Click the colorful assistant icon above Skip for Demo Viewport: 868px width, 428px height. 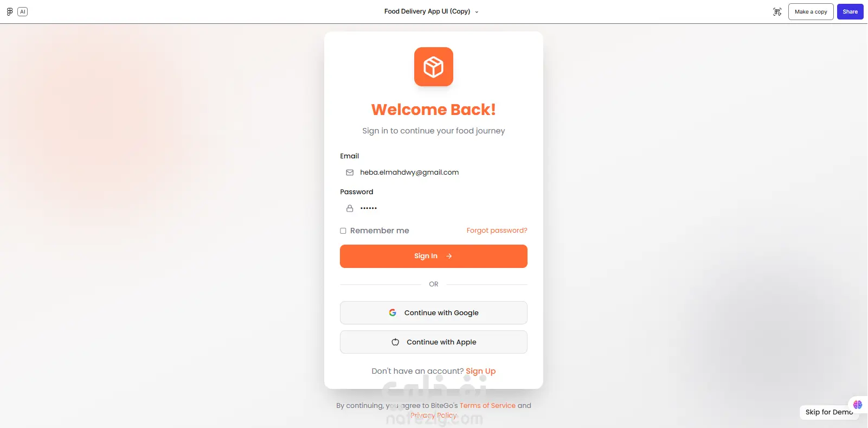click(x=858, y=405)
